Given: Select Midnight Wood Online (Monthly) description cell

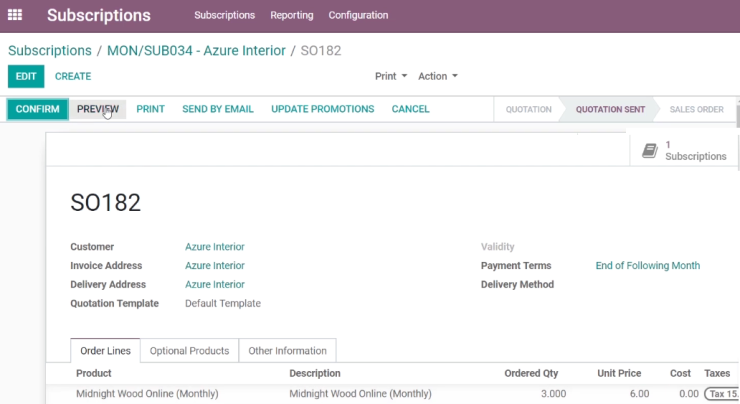Looking at the screenshot, I should point(360,394).
